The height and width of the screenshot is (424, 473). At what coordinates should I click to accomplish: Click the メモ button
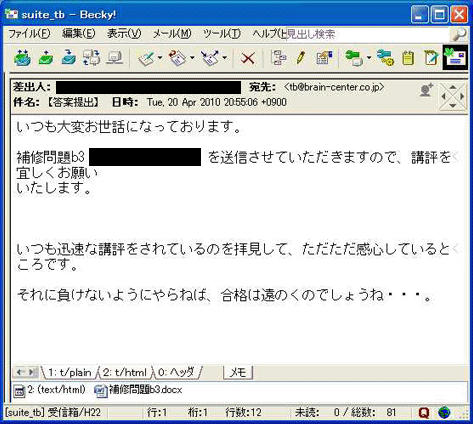[238, 372]
